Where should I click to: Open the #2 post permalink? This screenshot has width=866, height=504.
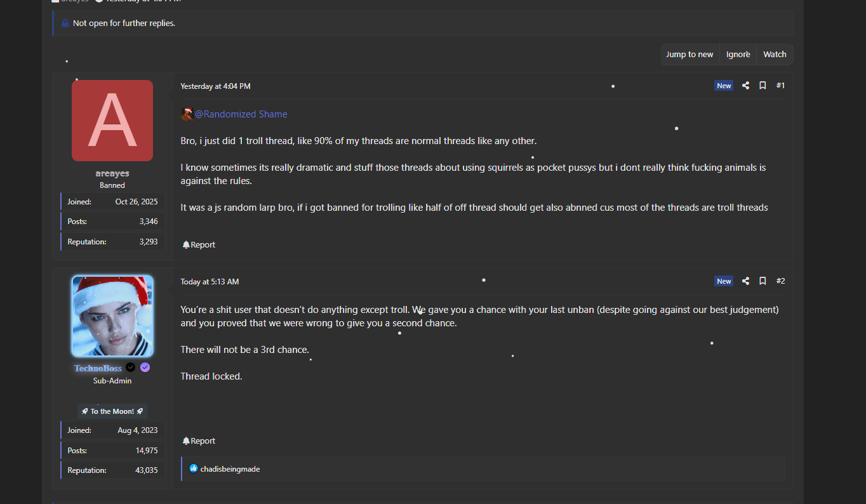(780, 281)
